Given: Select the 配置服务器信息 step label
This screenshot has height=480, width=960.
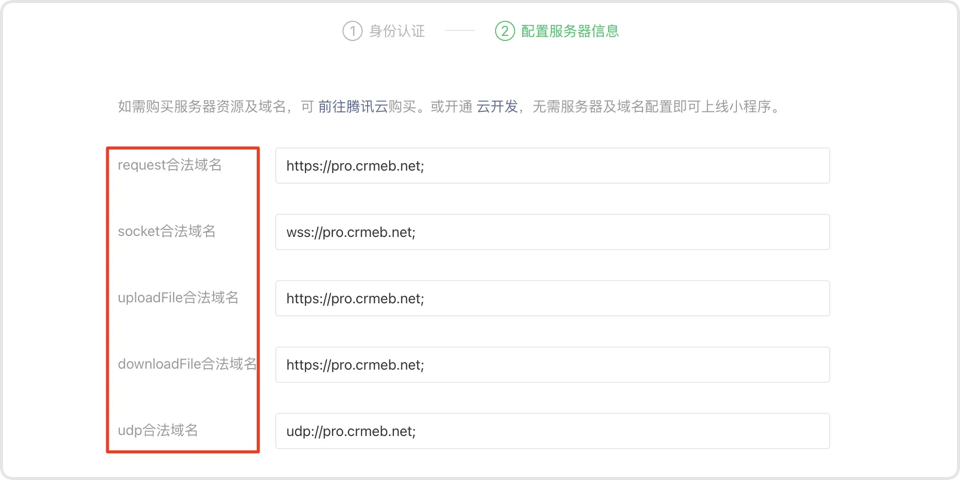Looking at the screenshot, I should 570,31.
